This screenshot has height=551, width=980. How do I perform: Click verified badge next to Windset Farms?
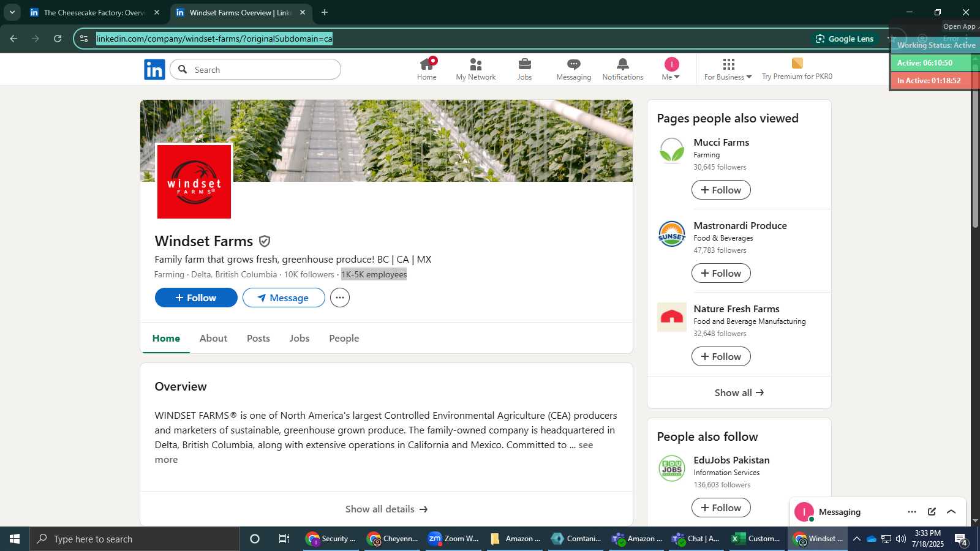point(265,241)
